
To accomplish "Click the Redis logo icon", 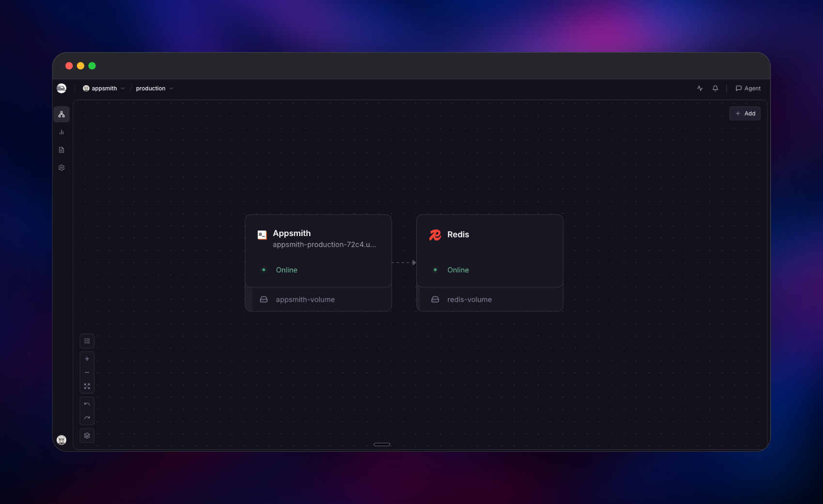I will [x=435, y=235].
